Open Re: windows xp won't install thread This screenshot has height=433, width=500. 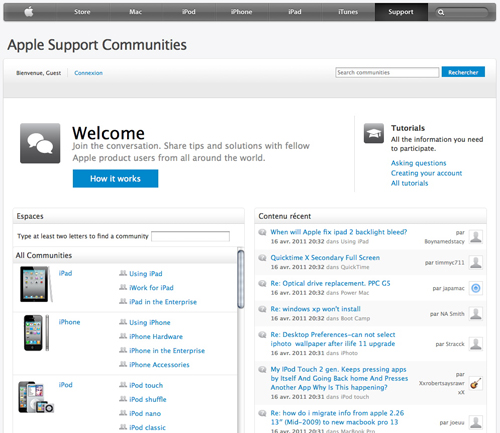click(315, 309)
